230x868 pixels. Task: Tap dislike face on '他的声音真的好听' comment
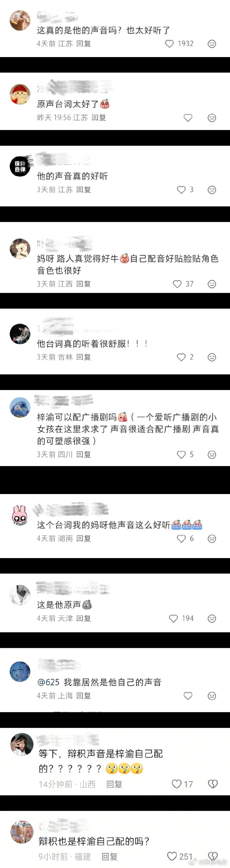tap(212, 190)
